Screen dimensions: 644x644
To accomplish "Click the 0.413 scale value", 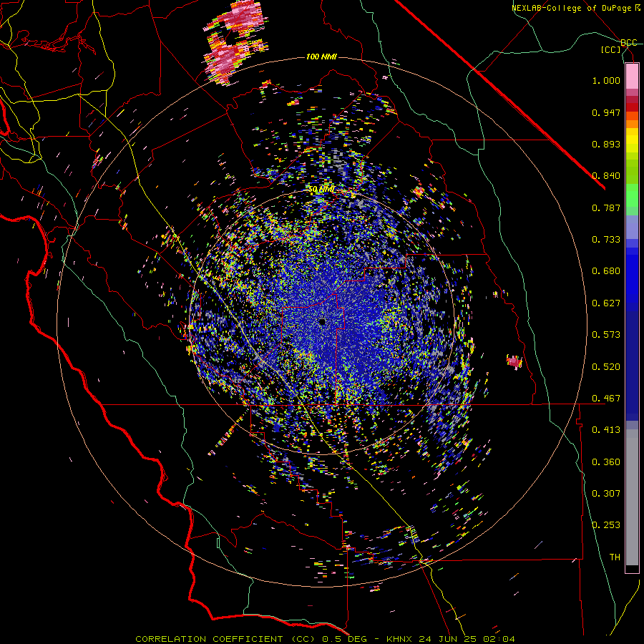I will point(606,430).
